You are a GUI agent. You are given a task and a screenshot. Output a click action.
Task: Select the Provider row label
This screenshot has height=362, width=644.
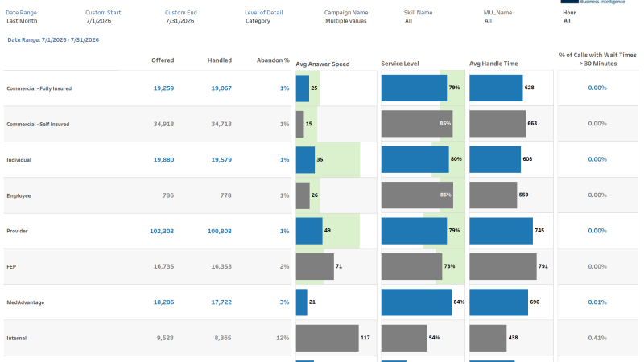pos(17,231)
